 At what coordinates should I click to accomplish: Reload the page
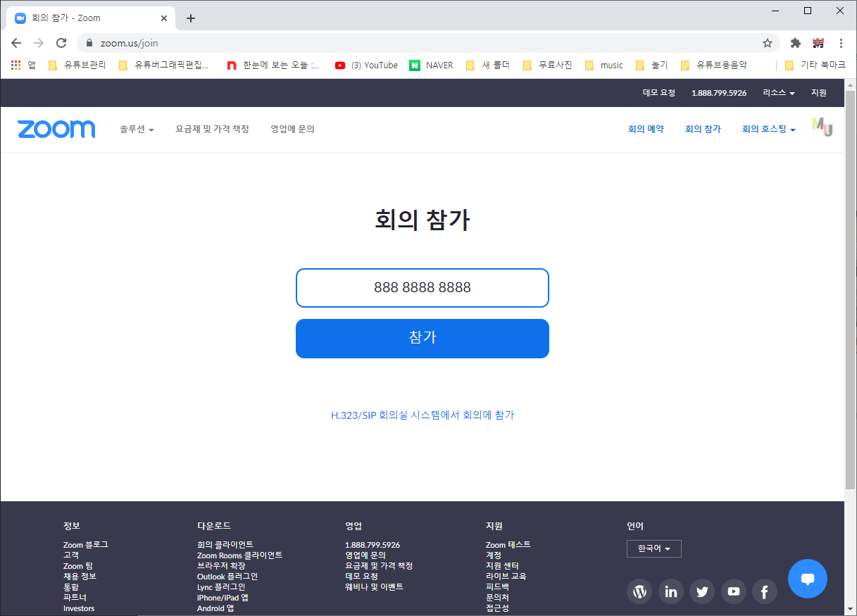point(61,43)
